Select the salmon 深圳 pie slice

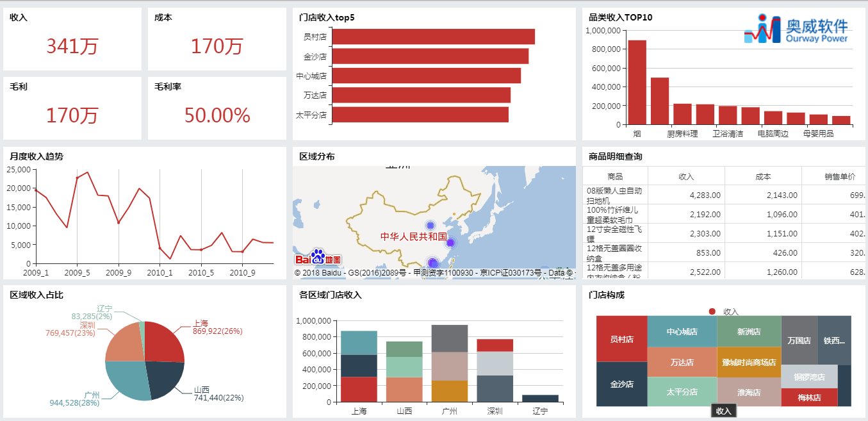click(x=125, y=343)
